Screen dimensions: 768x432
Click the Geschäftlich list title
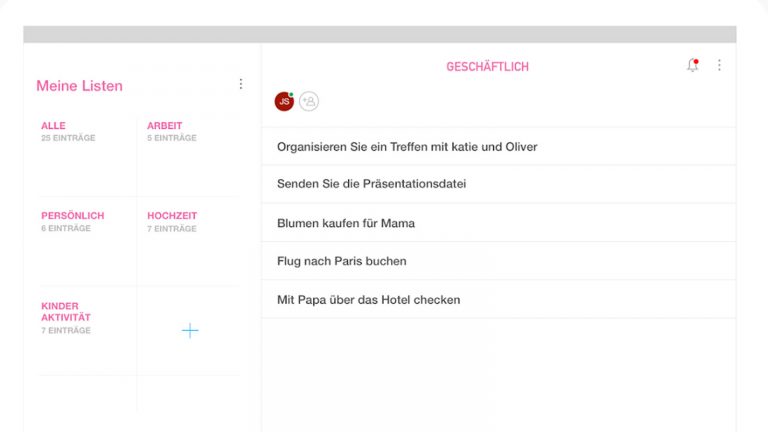pyautogui.click(x=487, y=67)
